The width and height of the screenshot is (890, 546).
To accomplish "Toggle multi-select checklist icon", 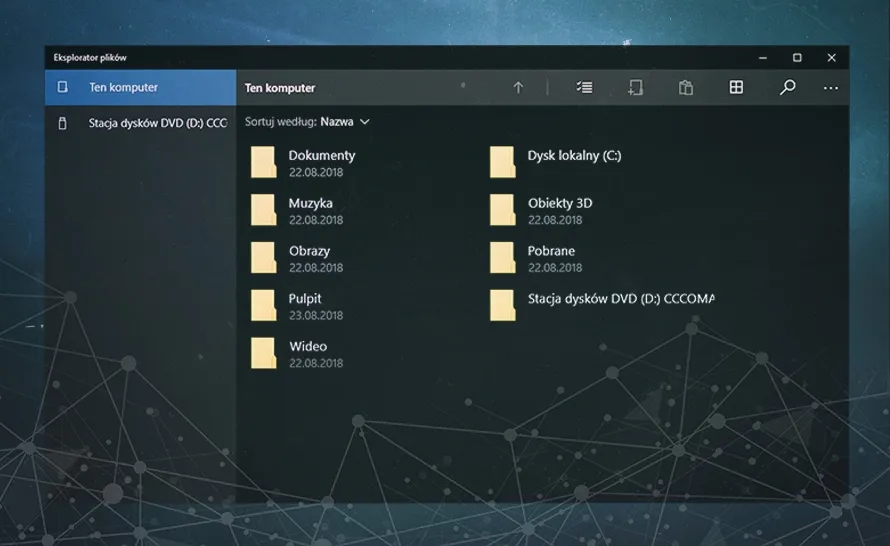I will tap(584, 87).
